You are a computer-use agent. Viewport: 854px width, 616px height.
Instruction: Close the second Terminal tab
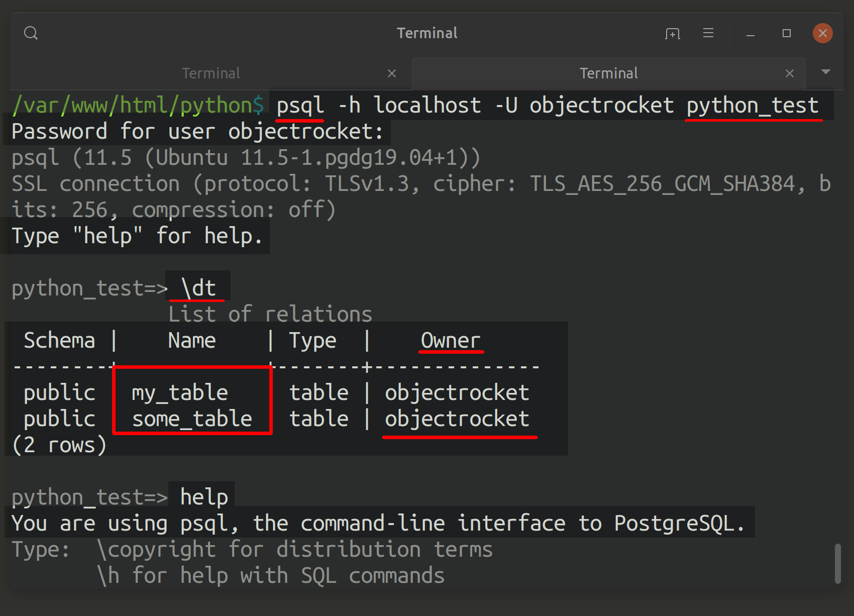pos(790,73)
